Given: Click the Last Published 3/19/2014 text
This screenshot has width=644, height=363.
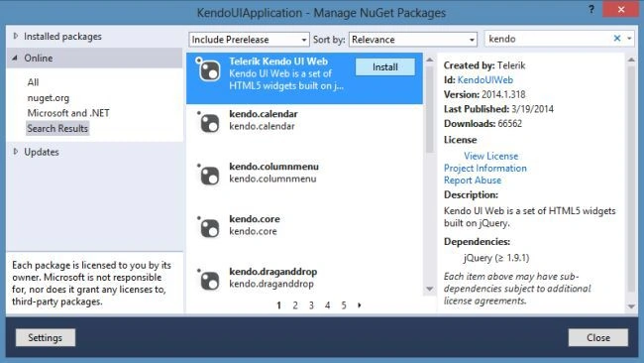Looking at the screenshot, I should click(498, 109).
